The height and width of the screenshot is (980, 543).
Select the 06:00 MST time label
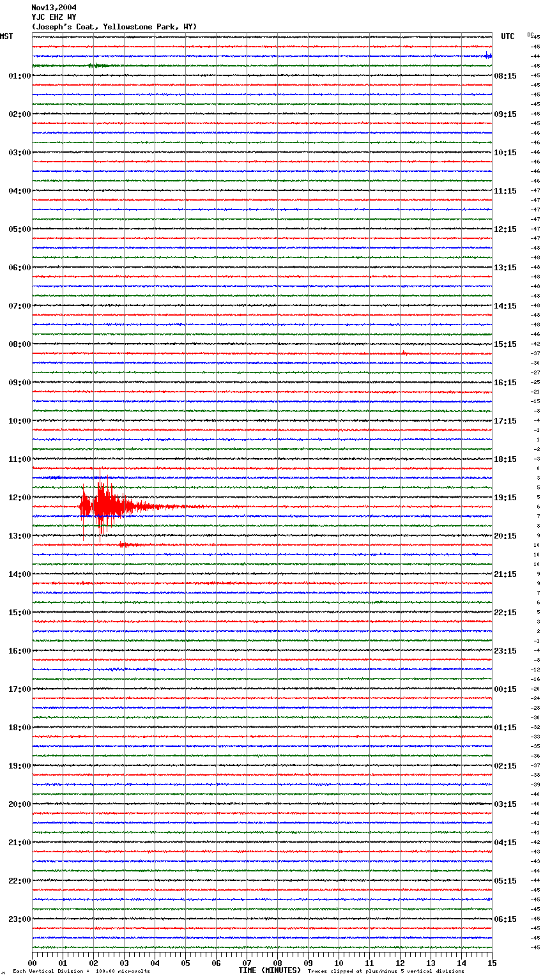tap(19, 268)
